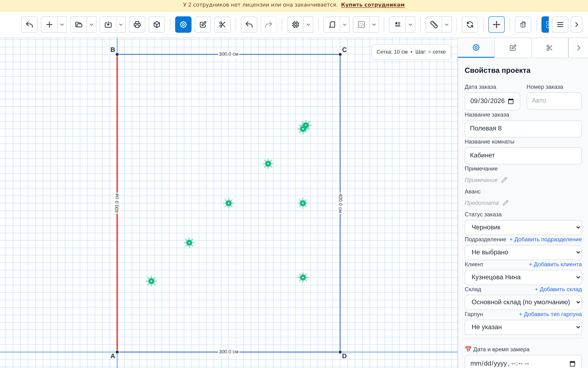
Task: Click the chip-shaped toolbar icon
Action: pos(295,25)
